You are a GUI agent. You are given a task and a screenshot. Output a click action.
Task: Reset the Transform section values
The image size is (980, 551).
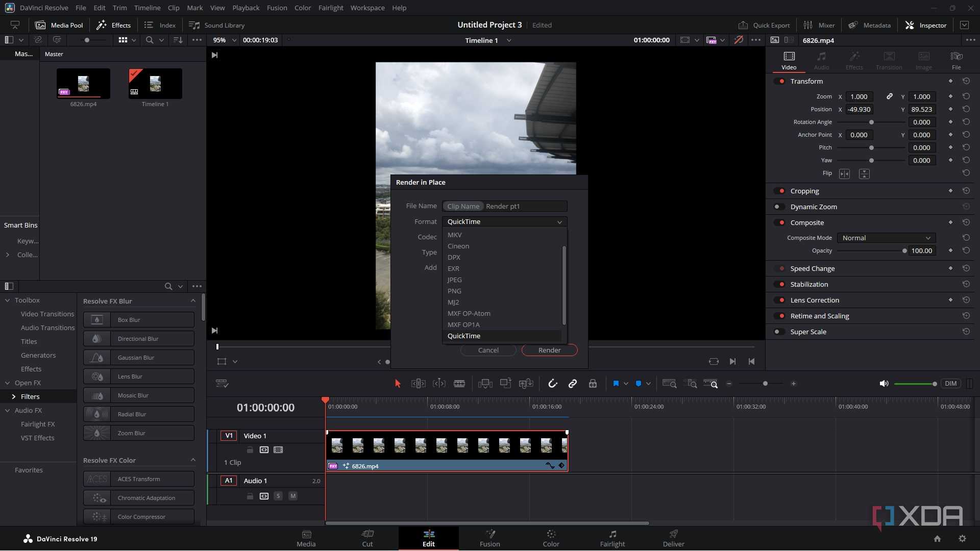tap(966, 81)
